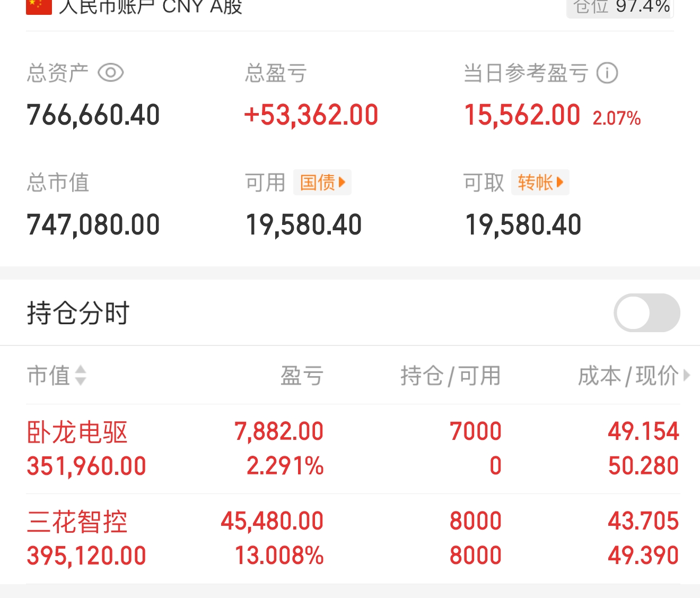Viewport: 700px width, 598px height.
Task: Click the 卧龙电驱 current price 50.280
Action: pos(643,466)
